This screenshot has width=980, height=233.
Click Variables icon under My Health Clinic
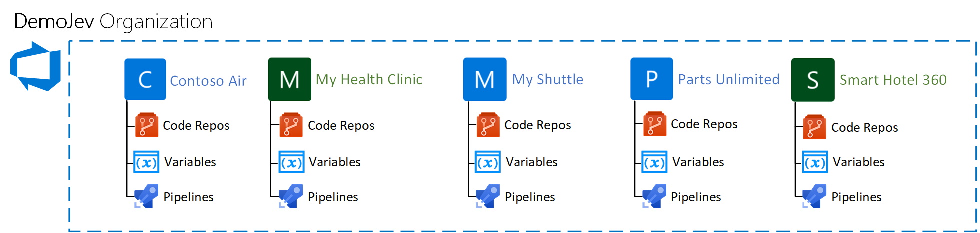coord(291,162)
